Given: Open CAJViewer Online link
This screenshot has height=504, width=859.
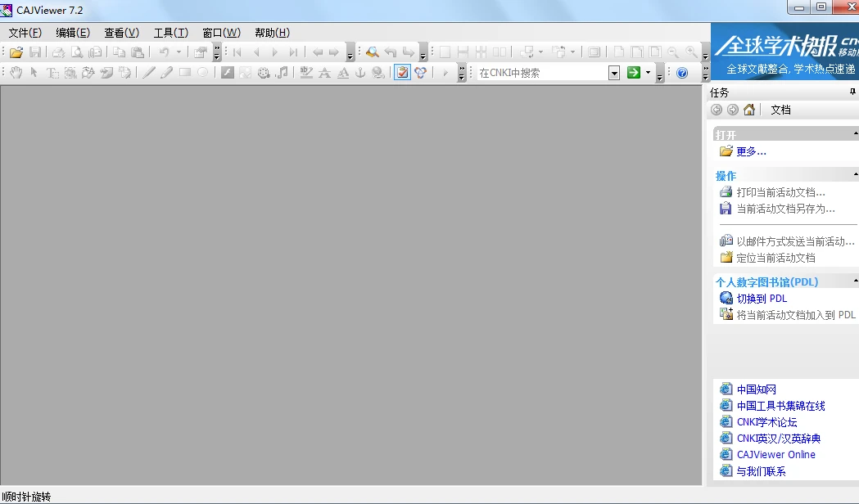Looking at the screenshot, I should coord(775,454).
